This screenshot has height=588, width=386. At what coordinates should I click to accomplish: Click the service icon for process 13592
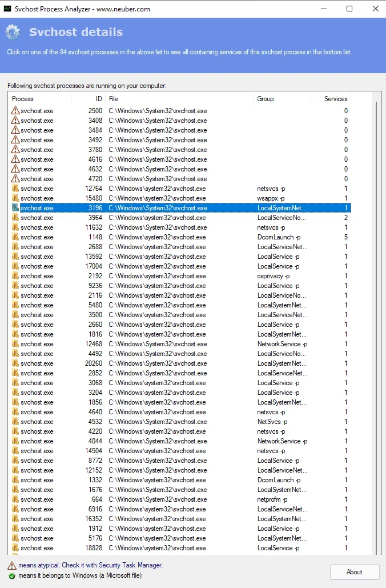coord(15,257)
